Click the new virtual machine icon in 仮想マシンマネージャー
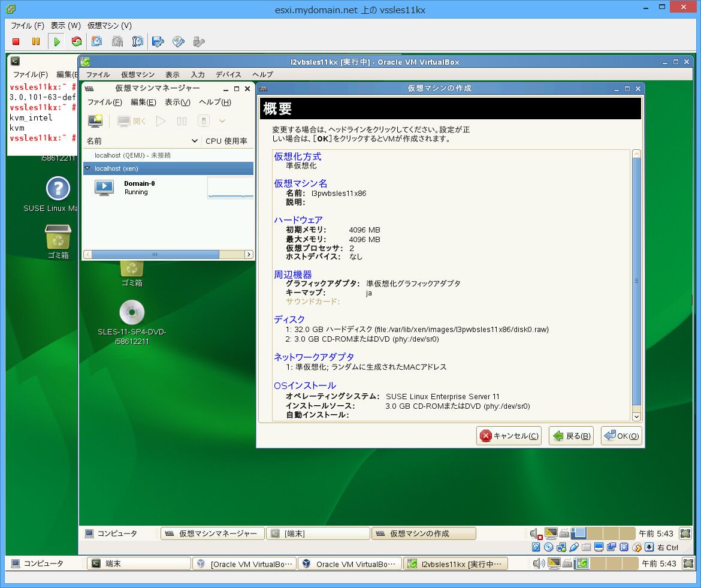This screenshot has width=701, height=588. pos(95,120)
